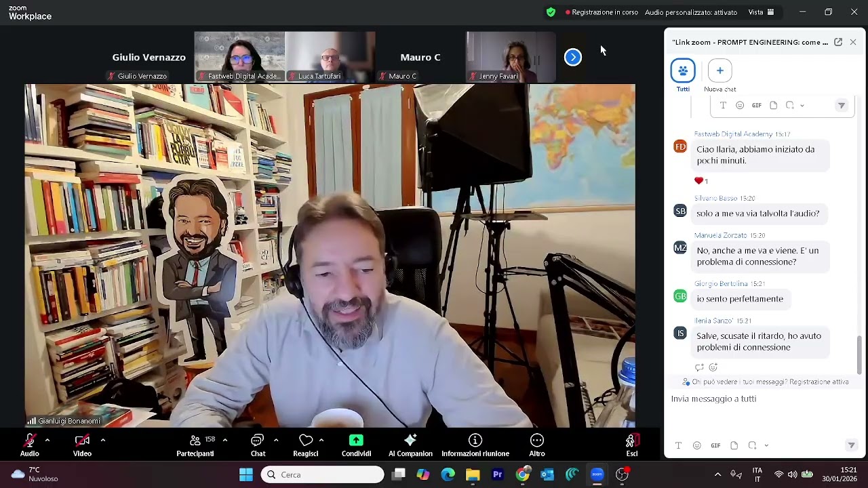Click message 'io sento perfettamente'
868x488 pixels.
(740, 299)
